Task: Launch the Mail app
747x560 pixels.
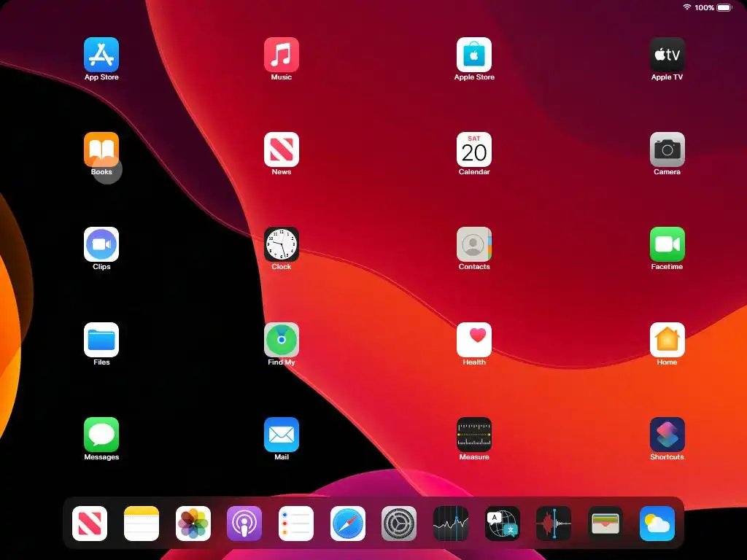Action: tap(282, 435)
